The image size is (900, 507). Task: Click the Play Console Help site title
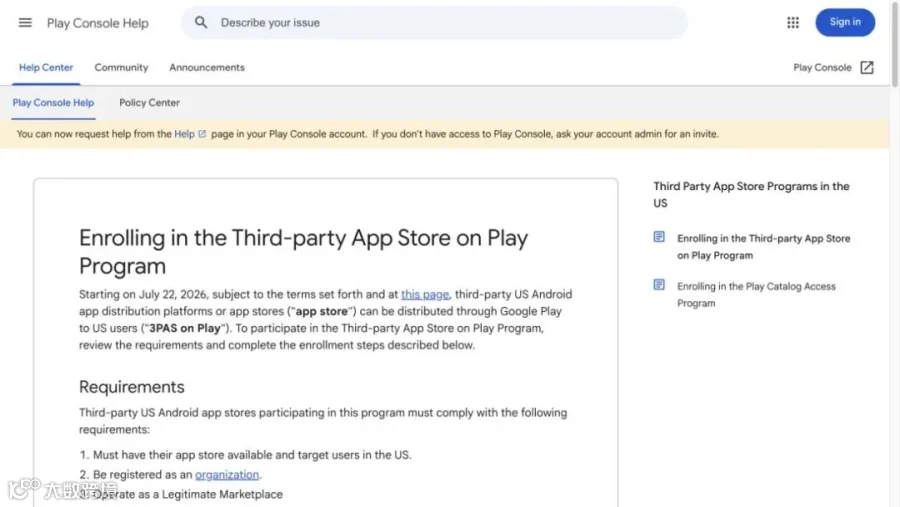(98, 23)
